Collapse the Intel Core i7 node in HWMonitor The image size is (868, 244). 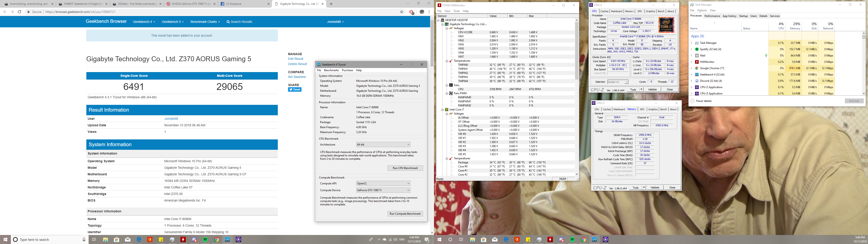coord(443,110)
